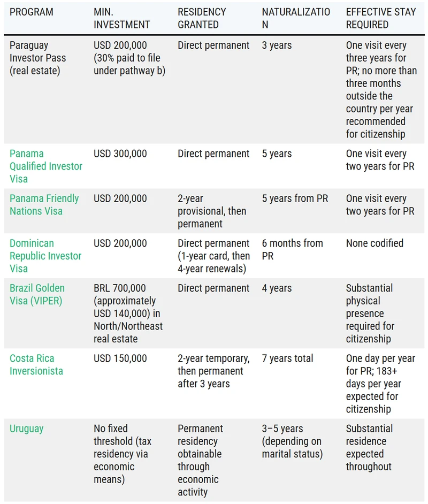Click the Paraguay Investor Pass cell
428x504 pixels.
38,58
